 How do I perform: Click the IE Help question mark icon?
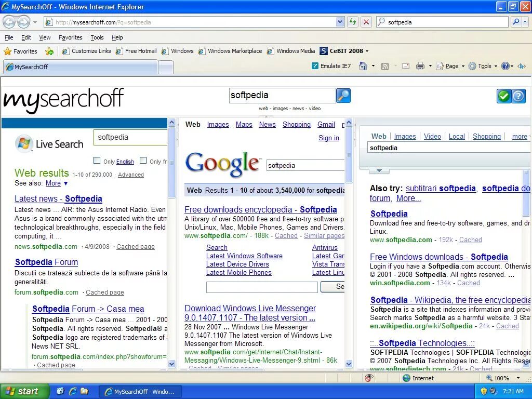pos(505,66)
